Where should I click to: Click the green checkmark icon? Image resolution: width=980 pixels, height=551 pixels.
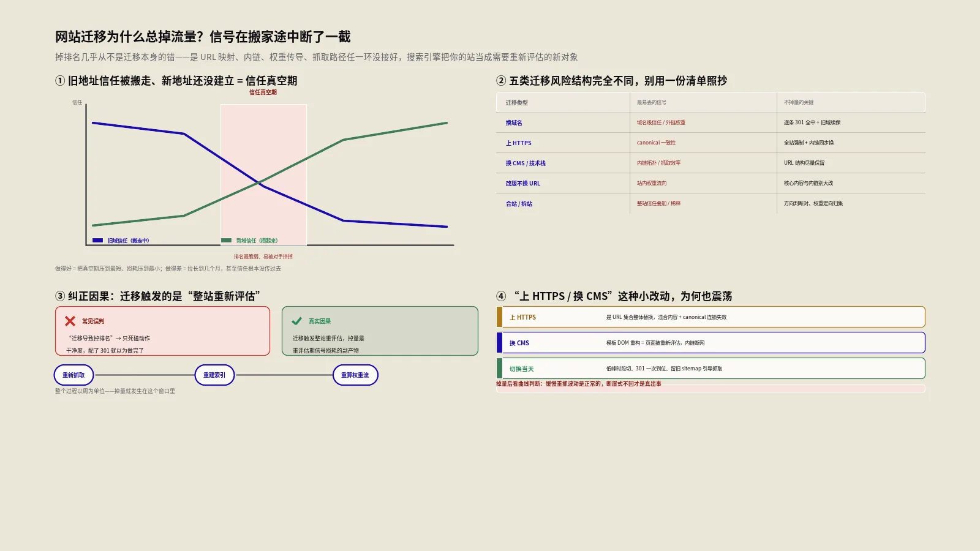(297, 321)
